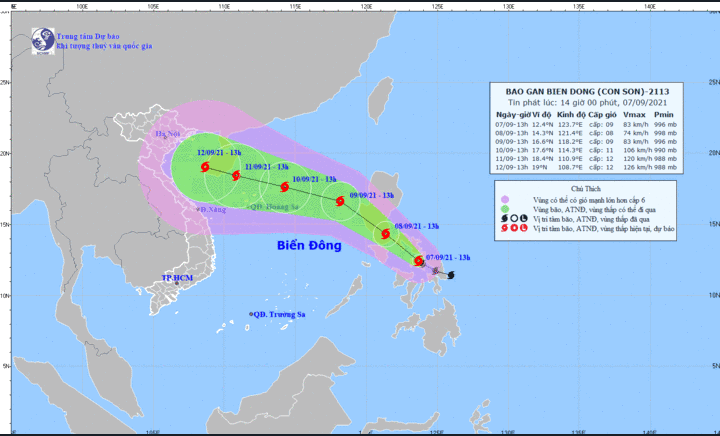Screen dimensions: 720x436
Task: Click the TP.HCM city marker
Action: click(176, 283)
